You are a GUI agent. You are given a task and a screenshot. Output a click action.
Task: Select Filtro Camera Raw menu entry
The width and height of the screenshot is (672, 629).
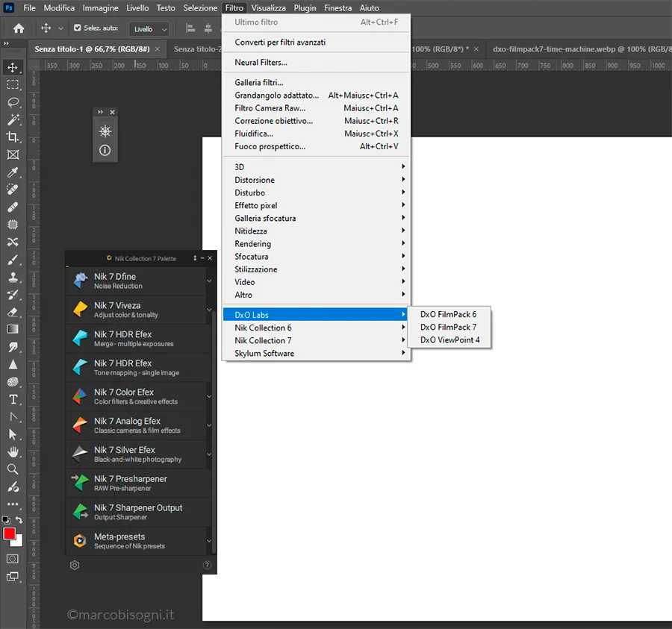coord(317,108)
